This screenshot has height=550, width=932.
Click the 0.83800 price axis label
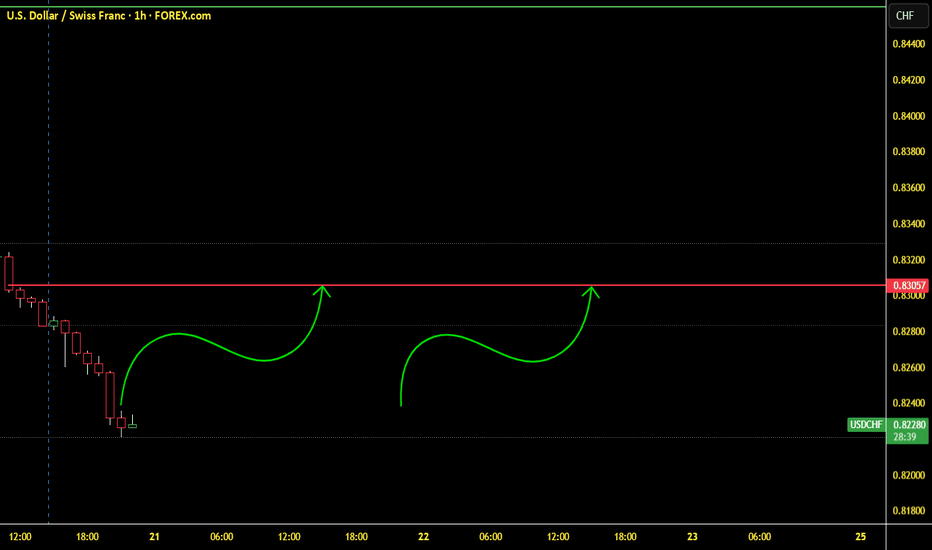909,152
